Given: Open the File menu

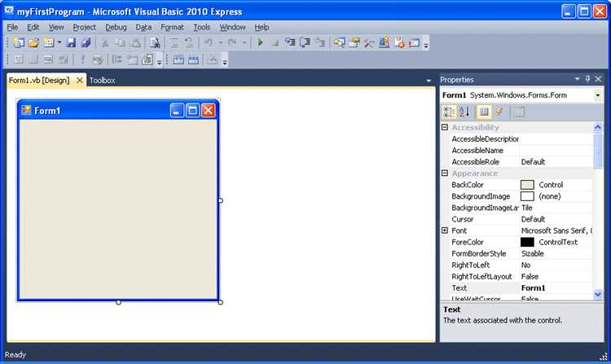Looking at the screenshot, I should (x=12, y=27).
